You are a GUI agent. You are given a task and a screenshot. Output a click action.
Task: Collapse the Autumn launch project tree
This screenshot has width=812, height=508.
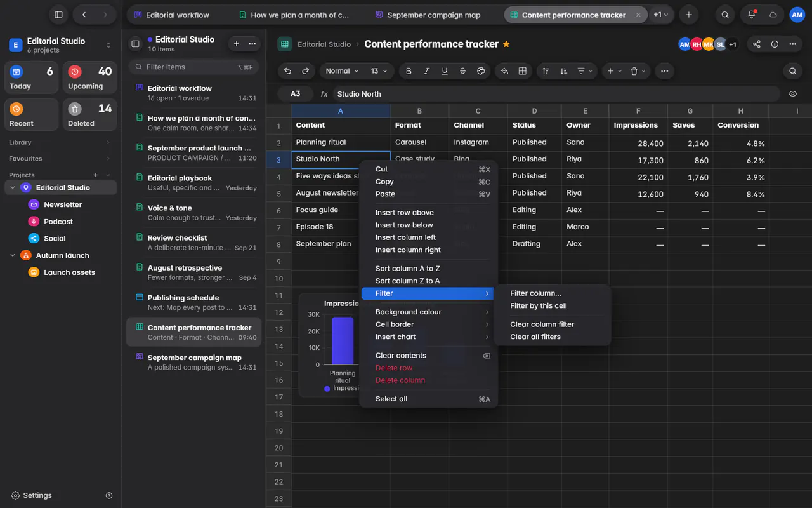click(x=12, y=255)
